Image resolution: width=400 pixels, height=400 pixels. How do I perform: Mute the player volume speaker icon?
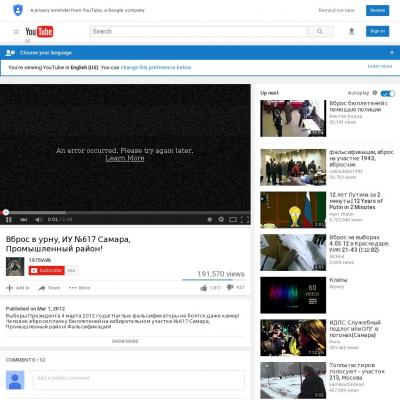[39, 220]
